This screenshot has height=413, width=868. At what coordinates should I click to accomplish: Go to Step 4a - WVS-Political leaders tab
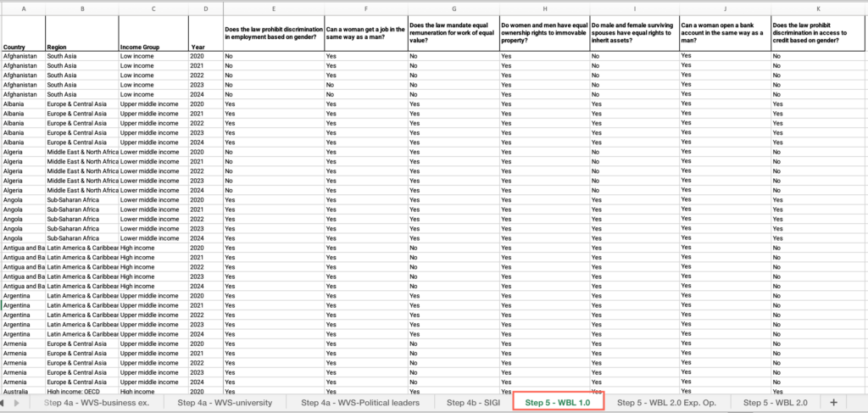click(360, 403)
